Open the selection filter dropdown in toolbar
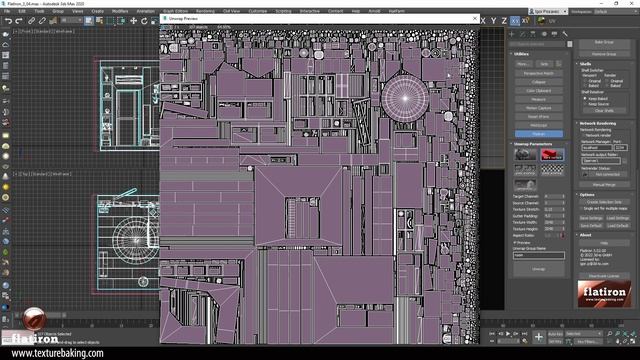 pos(72,20)
